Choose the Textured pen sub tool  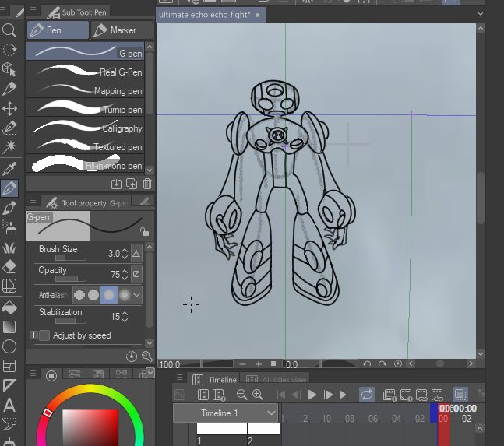click(85, 145)
